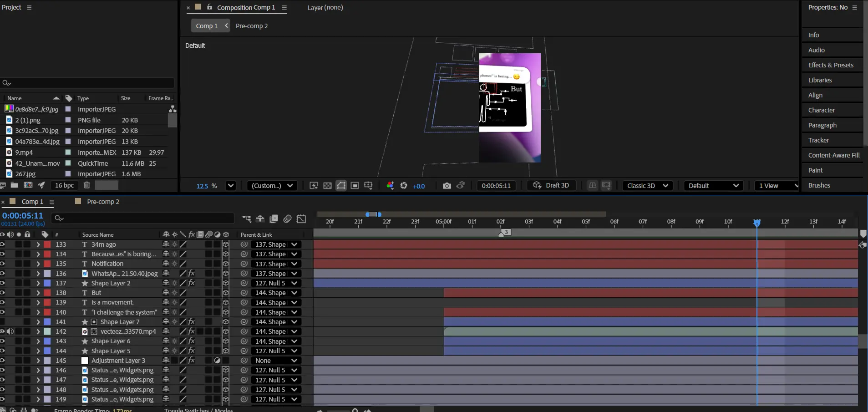Viewport: 868px width, 412px height.
Task: Open the Graph Editor in the timeline
Action: point(301,219)
